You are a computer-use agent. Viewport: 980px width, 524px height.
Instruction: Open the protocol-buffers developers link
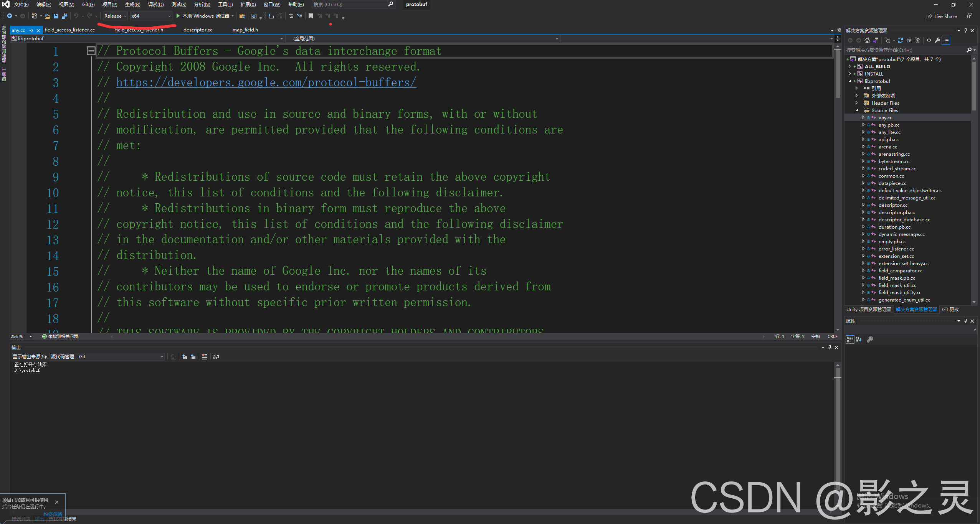coord(266,82)
